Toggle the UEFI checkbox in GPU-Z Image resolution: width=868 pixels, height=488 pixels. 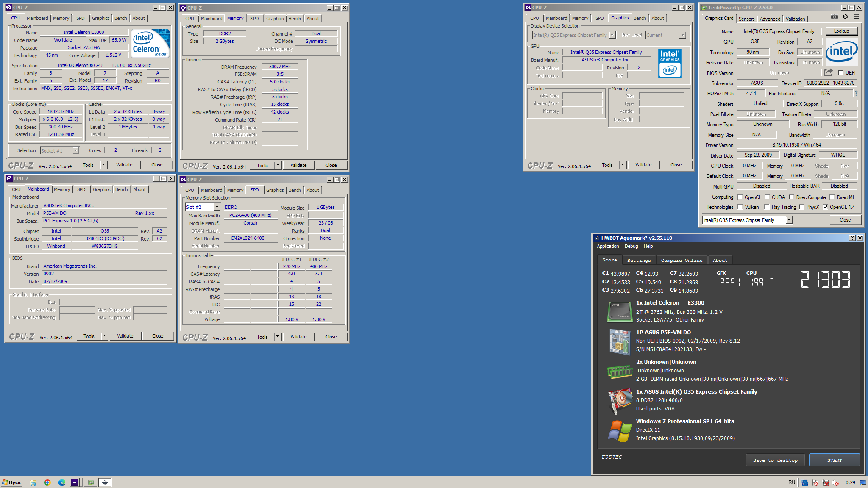840,73
